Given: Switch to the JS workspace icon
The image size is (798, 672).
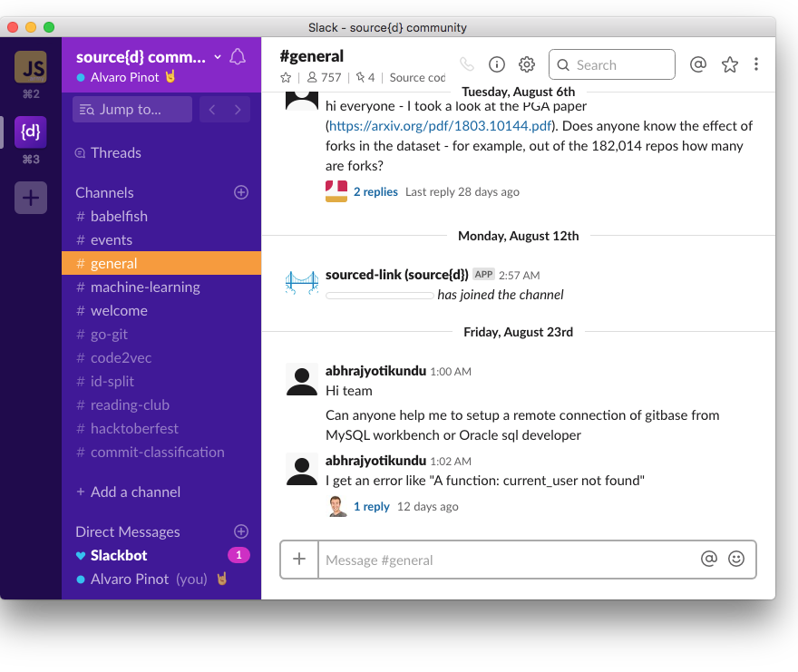Looking at the screenshot, I should click(31, 67).
